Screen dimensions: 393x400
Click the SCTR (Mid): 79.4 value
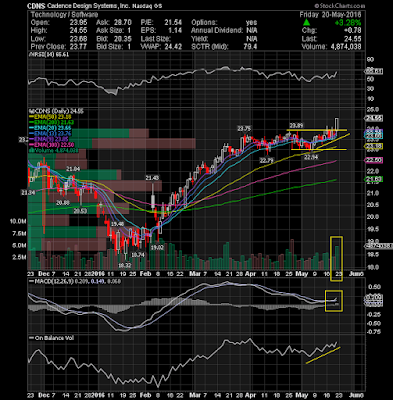[x=224, y=47]
